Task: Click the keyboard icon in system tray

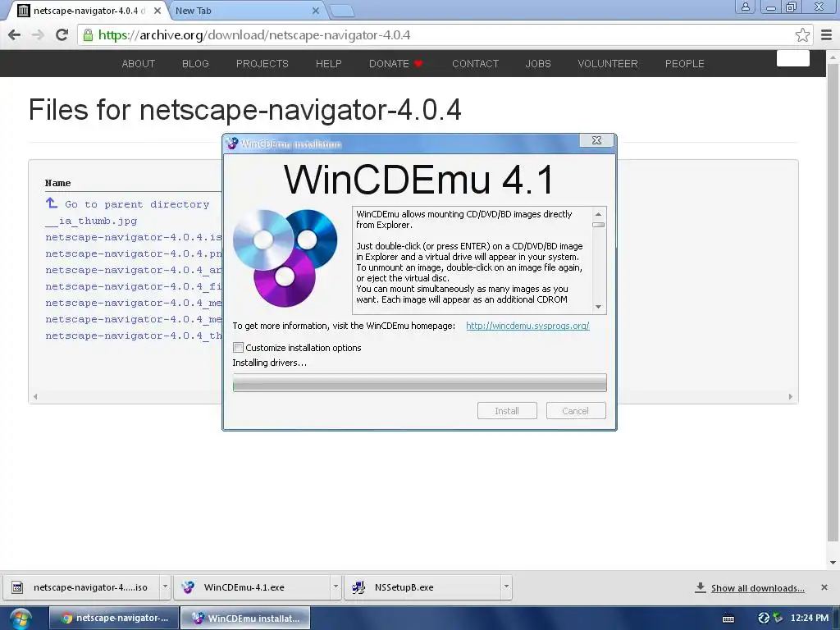Action: pos(728,619)
